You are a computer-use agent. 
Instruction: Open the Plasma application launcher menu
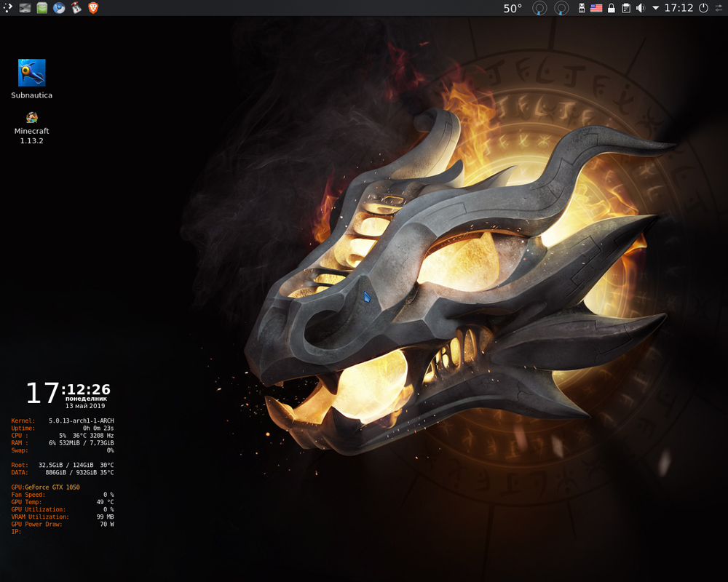pos(7,8)
